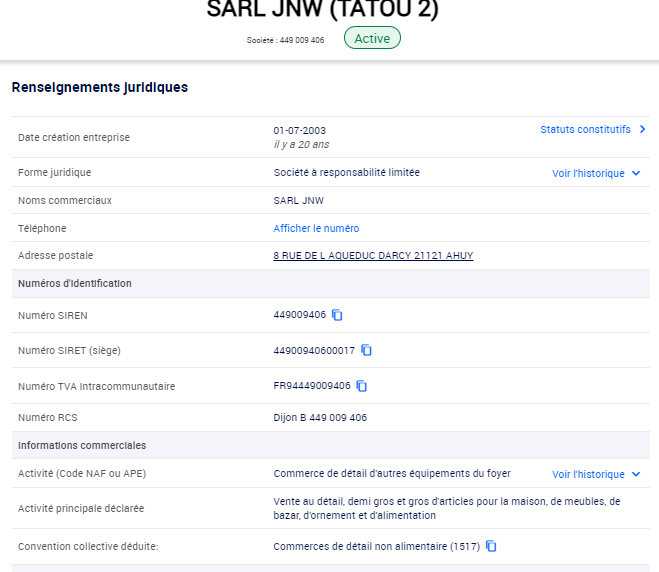Viewport: 659px width, 572px height.
Task: Copy the TVA number FR94449009406
Action: tap(361, 386)
